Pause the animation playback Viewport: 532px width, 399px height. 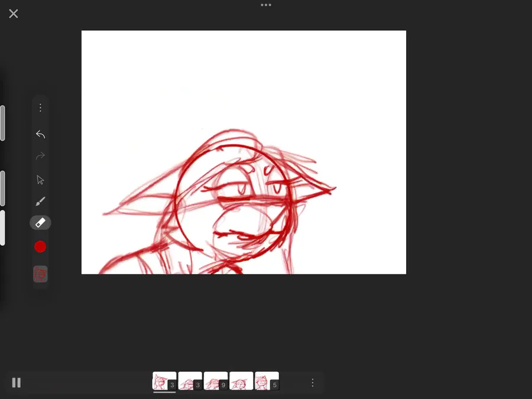[x=17, y=382]
